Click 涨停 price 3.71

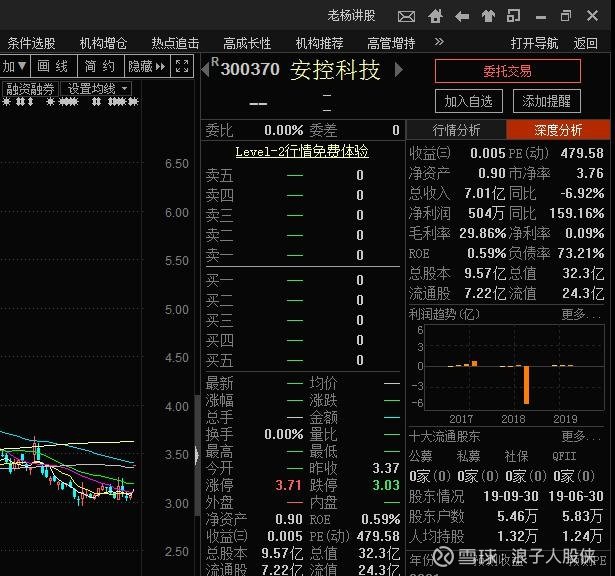[288, 485]
